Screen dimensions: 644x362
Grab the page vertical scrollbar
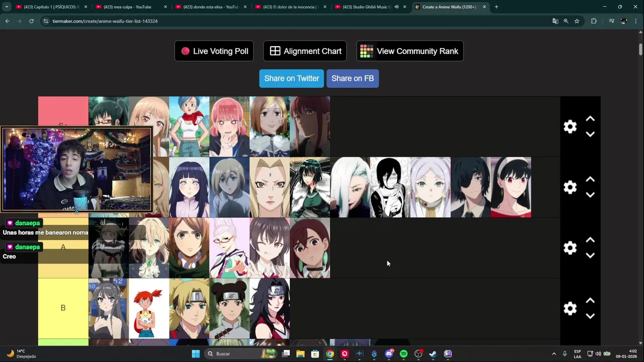640,50
